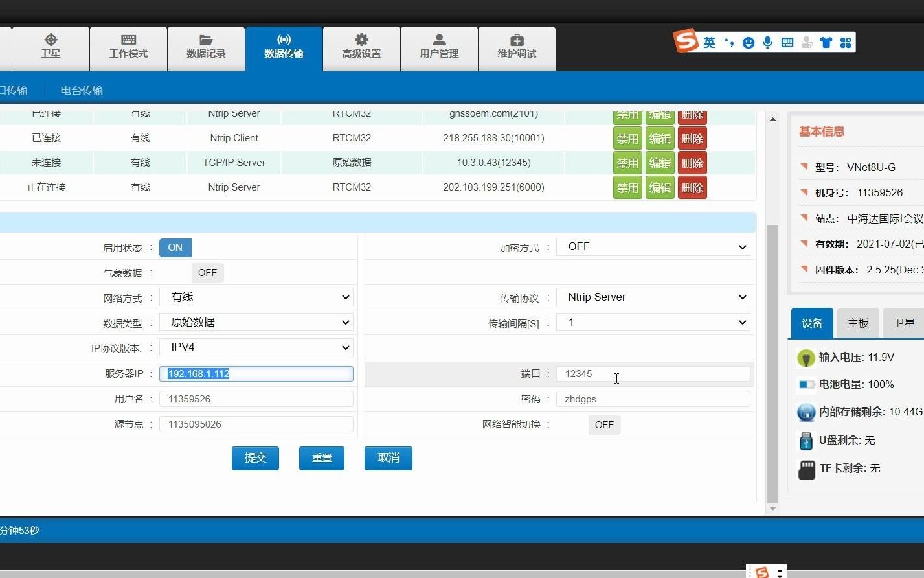This screenshot has height=578, width=924.
Task: Select the 卫星 info tab in side panel
Action: coord(904,323)
